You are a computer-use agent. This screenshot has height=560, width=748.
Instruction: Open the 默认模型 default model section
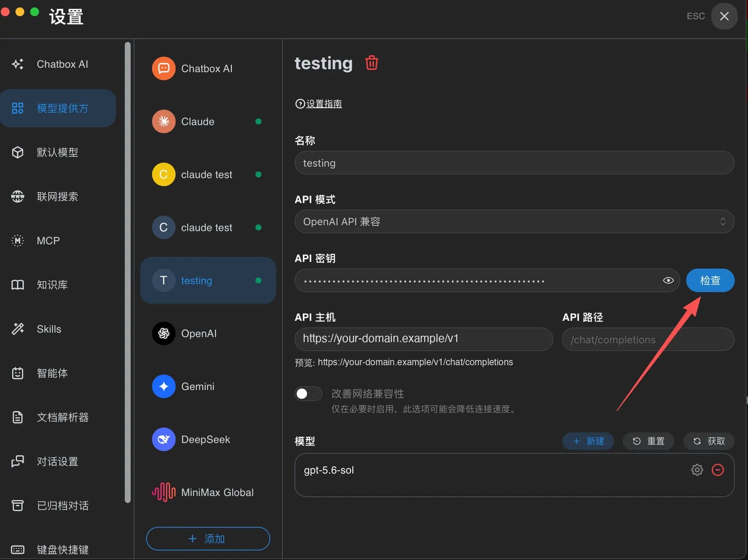click(58, 152)
